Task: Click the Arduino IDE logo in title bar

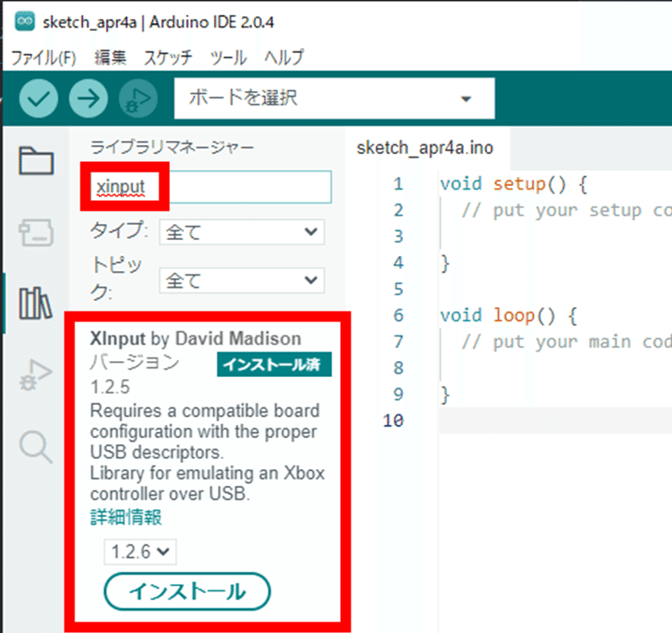Action: coord(25,22)
